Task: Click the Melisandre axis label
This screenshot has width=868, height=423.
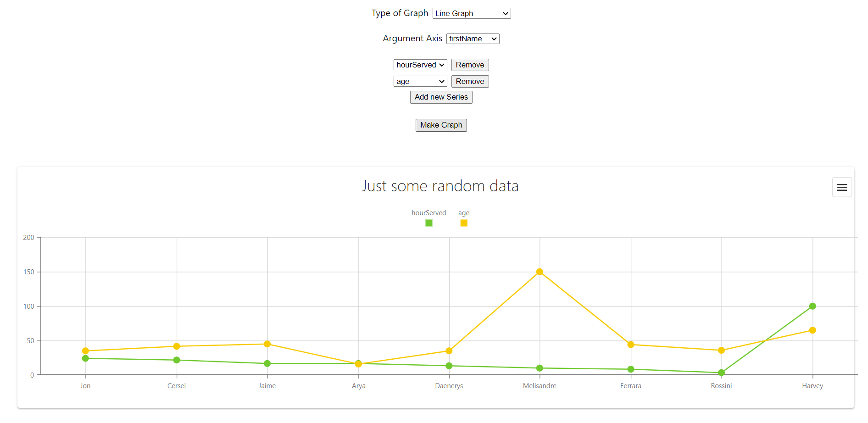Action: pos(540,386)
